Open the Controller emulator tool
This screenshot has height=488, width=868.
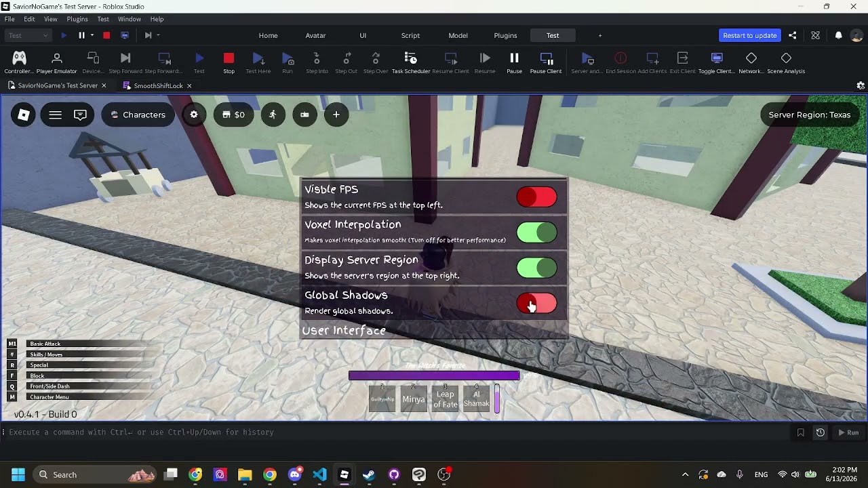tap(19, 62)
